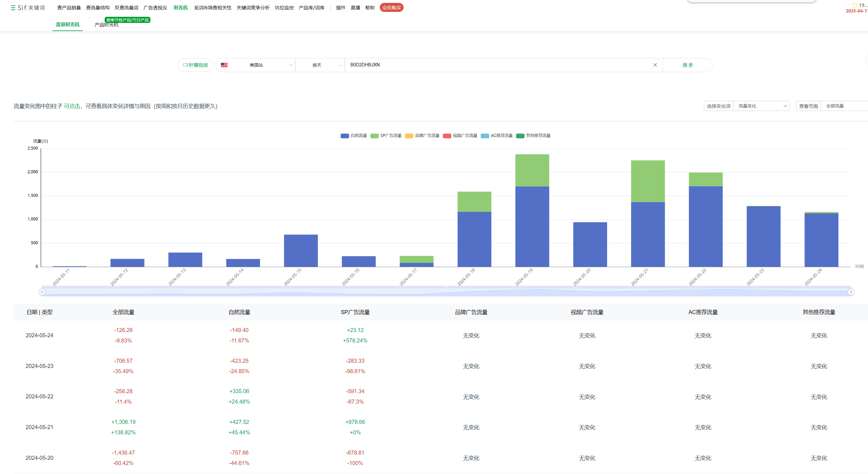Click the 搜索 search button

pyautogui.click(x=687, y=65)
